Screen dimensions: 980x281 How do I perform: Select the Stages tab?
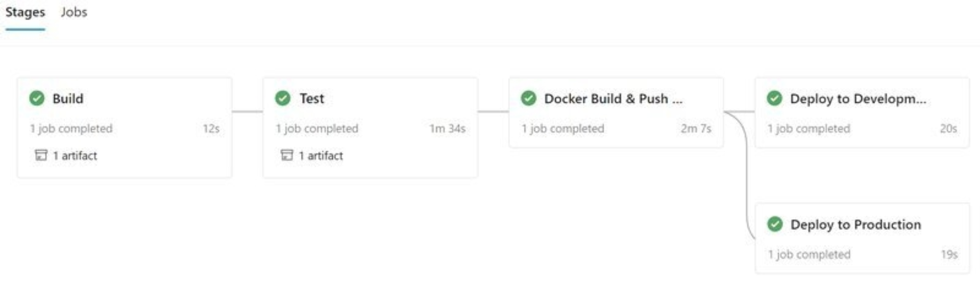[x=25, y=12]
